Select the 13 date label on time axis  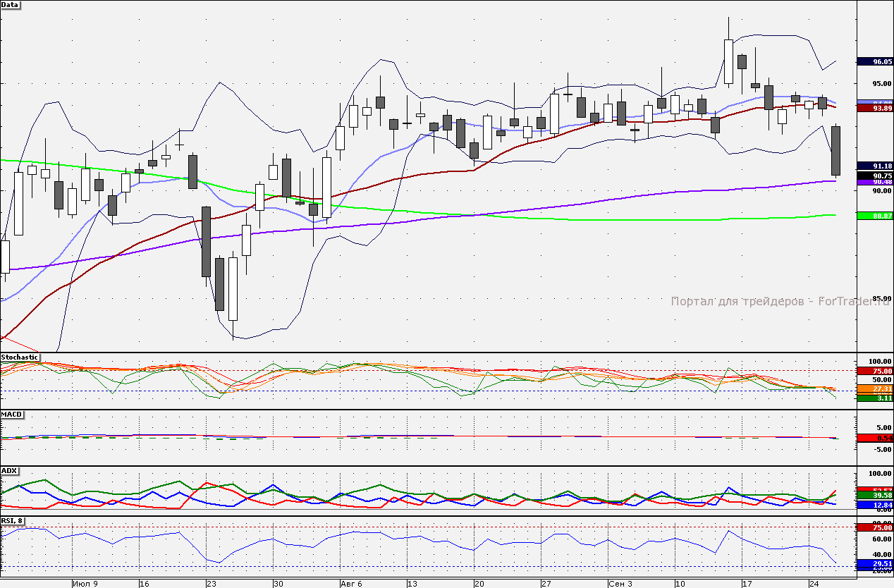coord(412,584)
